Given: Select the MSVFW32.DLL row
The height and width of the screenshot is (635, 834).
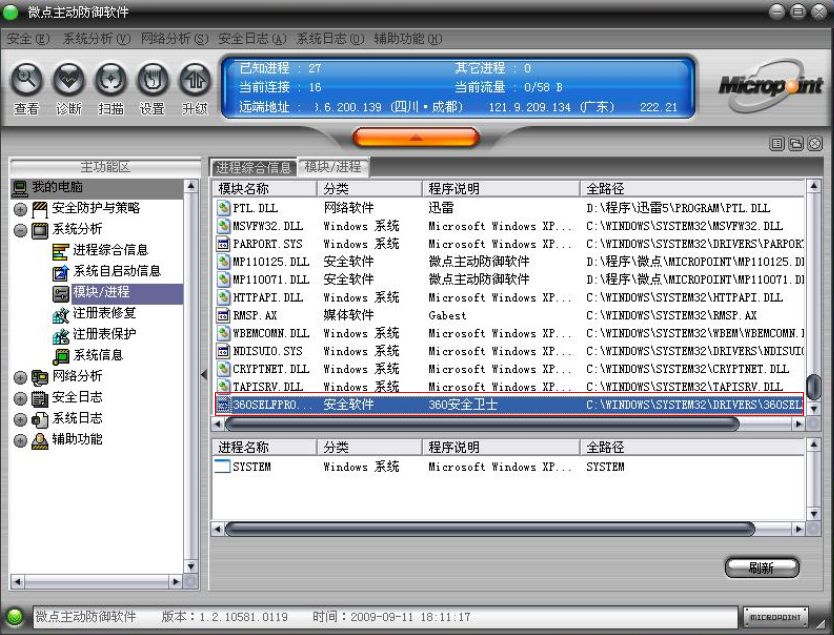Looking at the screenshot, I should [509, 226].
